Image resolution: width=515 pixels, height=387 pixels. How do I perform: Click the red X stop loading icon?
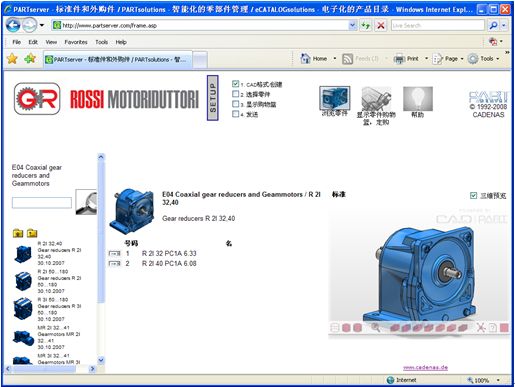click(x=381, y=25)
